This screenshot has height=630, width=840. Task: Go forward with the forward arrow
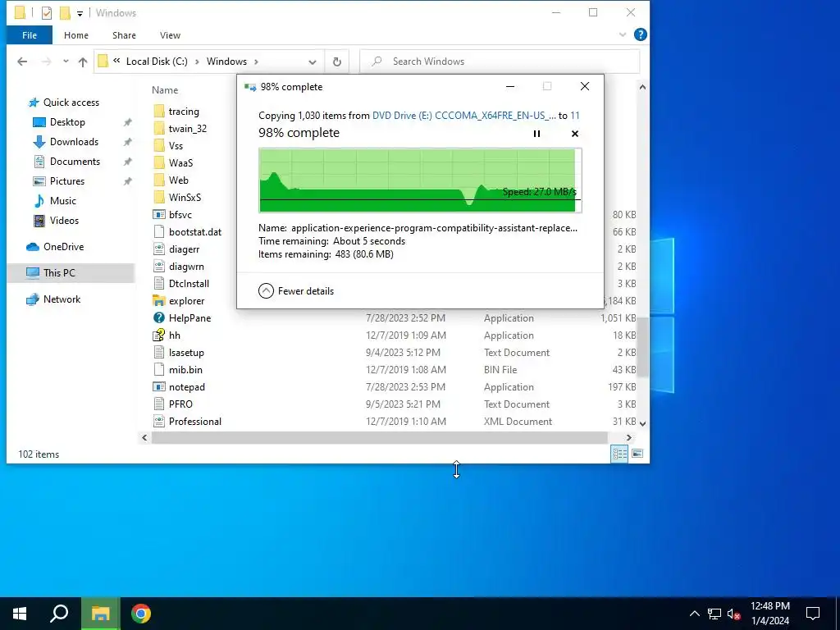(47, 62)
